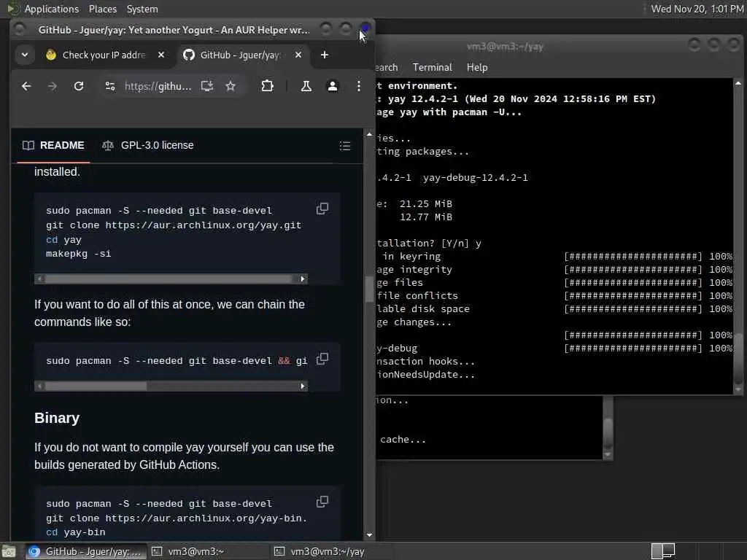Open the Places menu in the top panel
The image size is (747, 560).
point(102,9)
